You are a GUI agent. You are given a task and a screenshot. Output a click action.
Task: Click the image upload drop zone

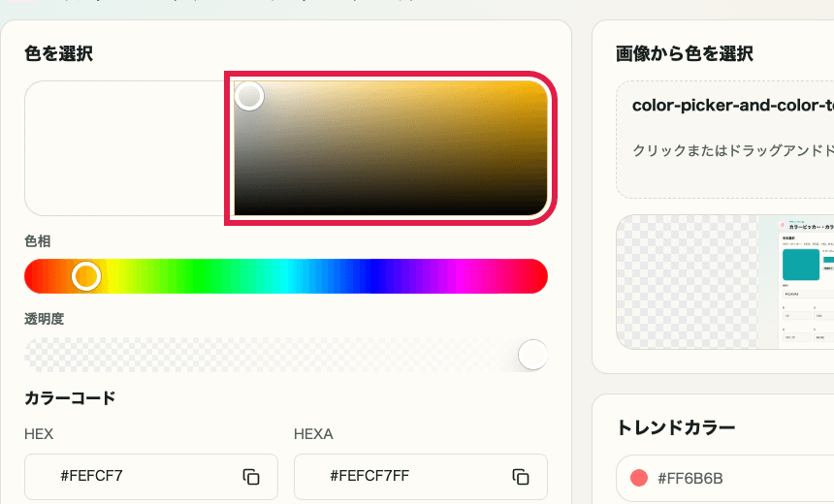click(x=725, y=139)
